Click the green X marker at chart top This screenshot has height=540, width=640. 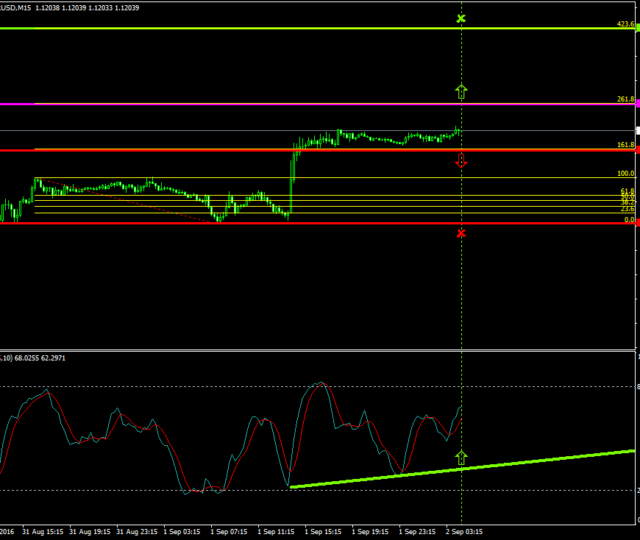point(461,19)
